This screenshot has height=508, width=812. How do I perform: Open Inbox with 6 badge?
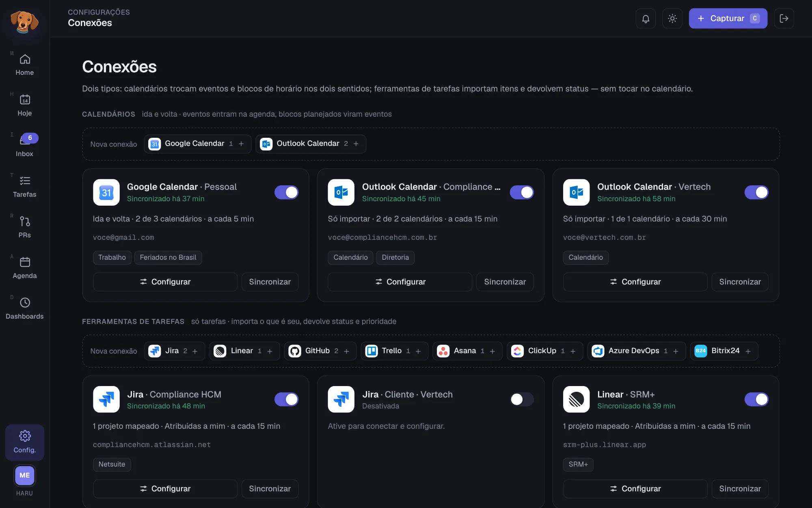[x=25, y=146]
